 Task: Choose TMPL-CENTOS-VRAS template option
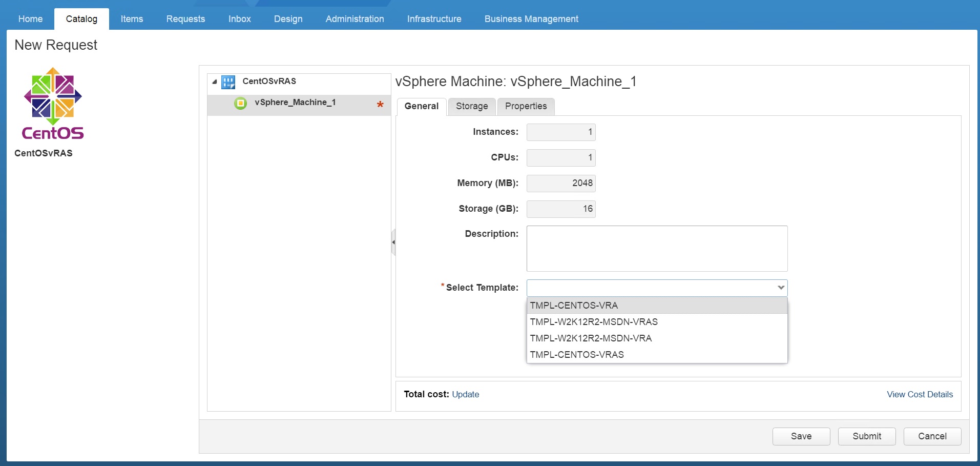[657, 355]
